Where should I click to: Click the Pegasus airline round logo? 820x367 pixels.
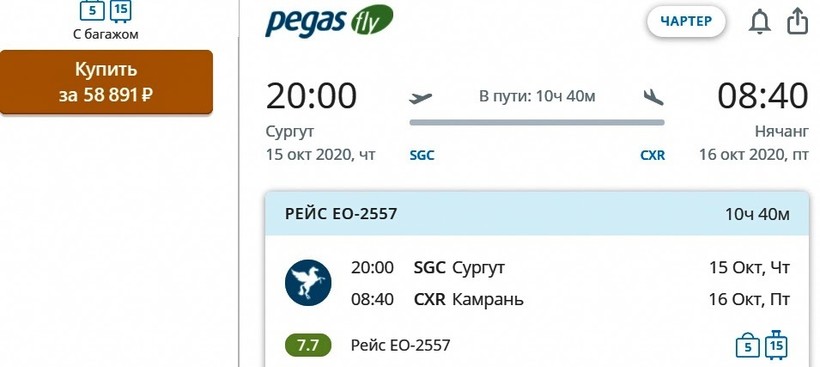coord(308,283)
